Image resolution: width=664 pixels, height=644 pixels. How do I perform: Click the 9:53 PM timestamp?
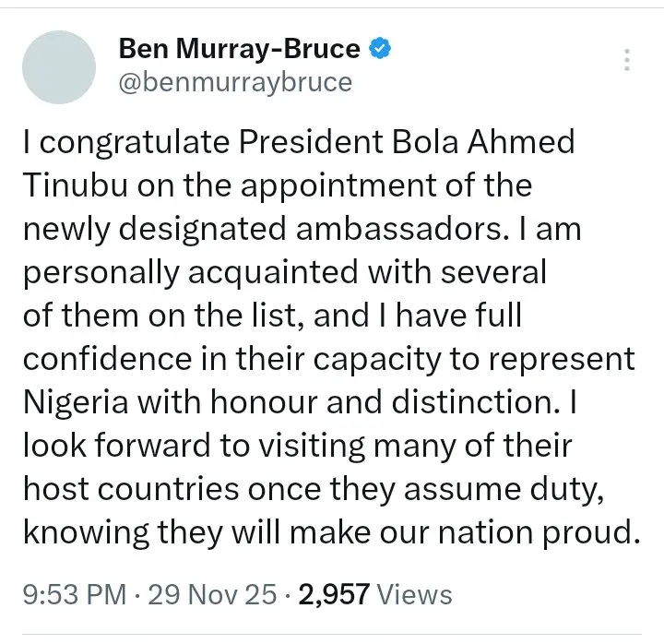click(x=69, y=595)
